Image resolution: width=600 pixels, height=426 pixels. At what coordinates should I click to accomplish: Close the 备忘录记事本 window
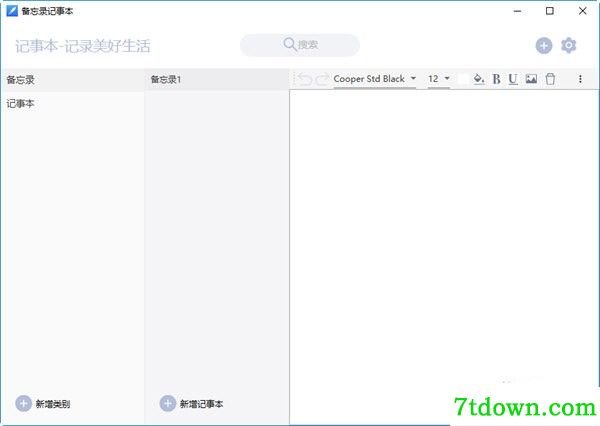(x=582, y=11)
